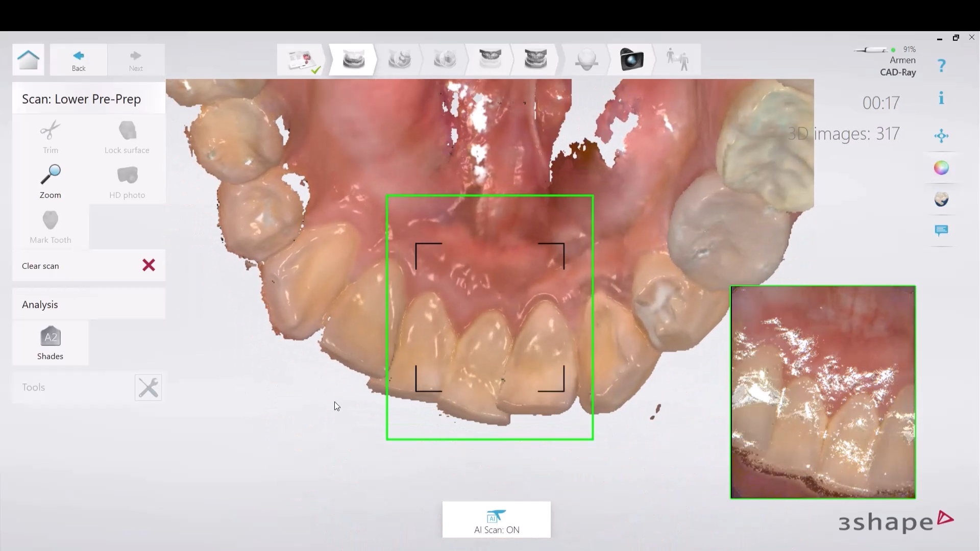Toggle the color display sphere

point(942,168)
